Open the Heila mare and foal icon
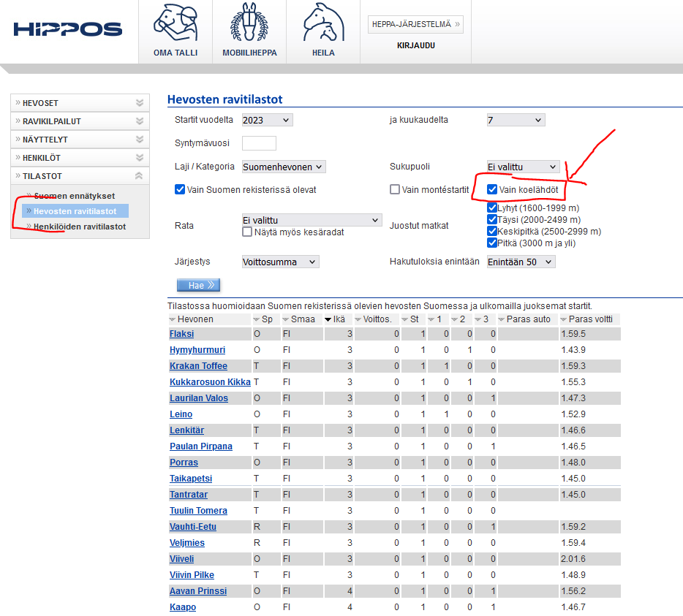This screenshot has height=616, width=683. click(324, 22)
